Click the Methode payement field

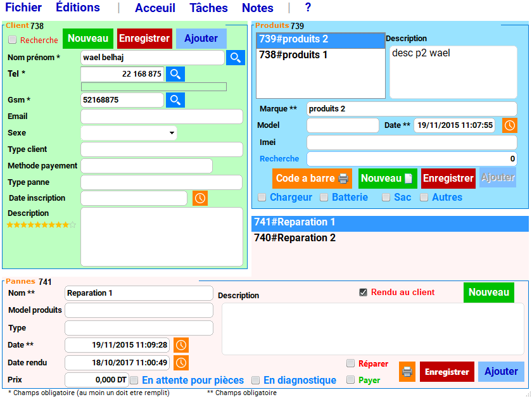pyautogui.click(x=146, y=166)
